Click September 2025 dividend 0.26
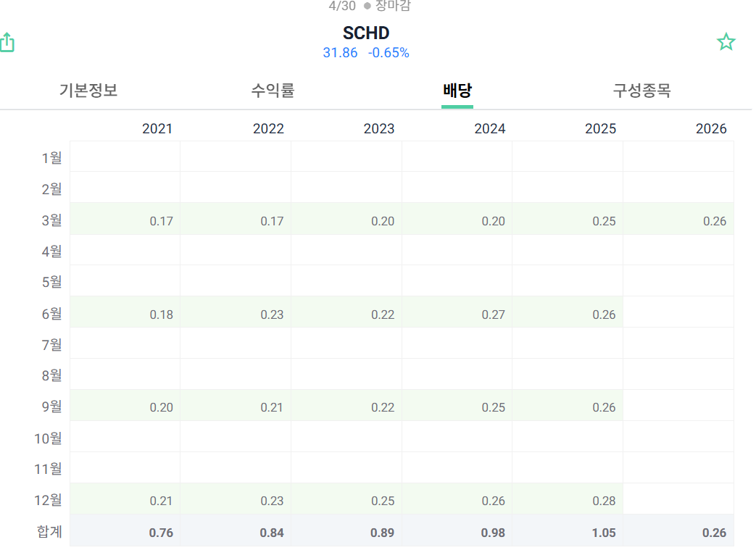Viewport: 756px width, 558px height. [604, 408]
